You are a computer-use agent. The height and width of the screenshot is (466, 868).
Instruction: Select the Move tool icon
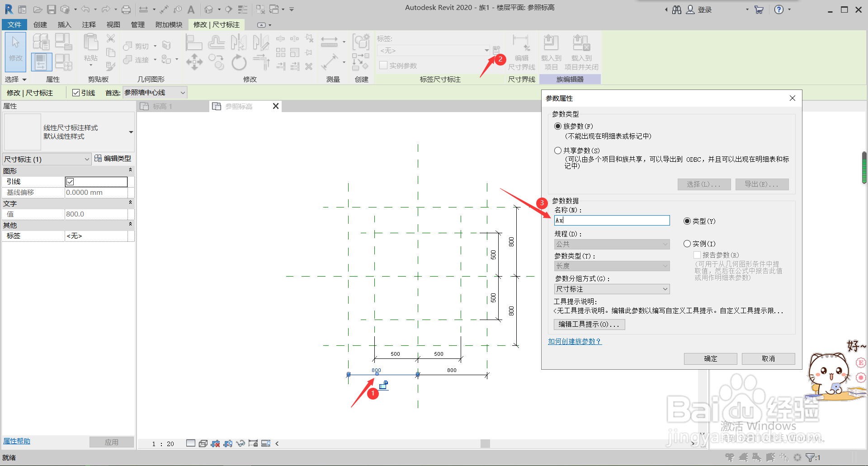[x=194, y=62]
